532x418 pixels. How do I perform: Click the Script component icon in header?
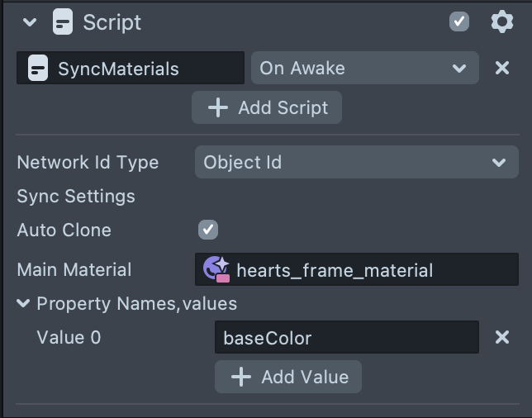tap(62, 22)
